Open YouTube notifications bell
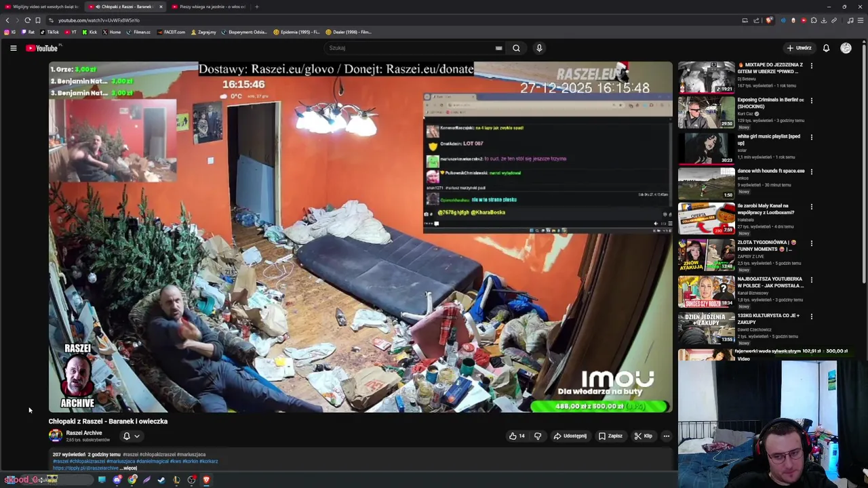Screen dimensions: 868x488 [x=826, y=48]
